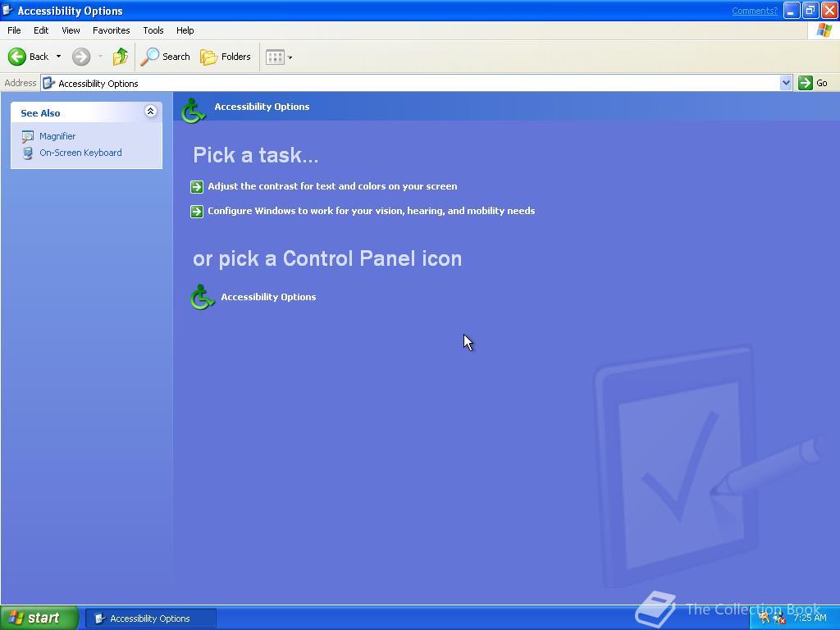Expand the Address bar dropdown list
The height and width of the screenshot is (630, 840).
(786, 83)
